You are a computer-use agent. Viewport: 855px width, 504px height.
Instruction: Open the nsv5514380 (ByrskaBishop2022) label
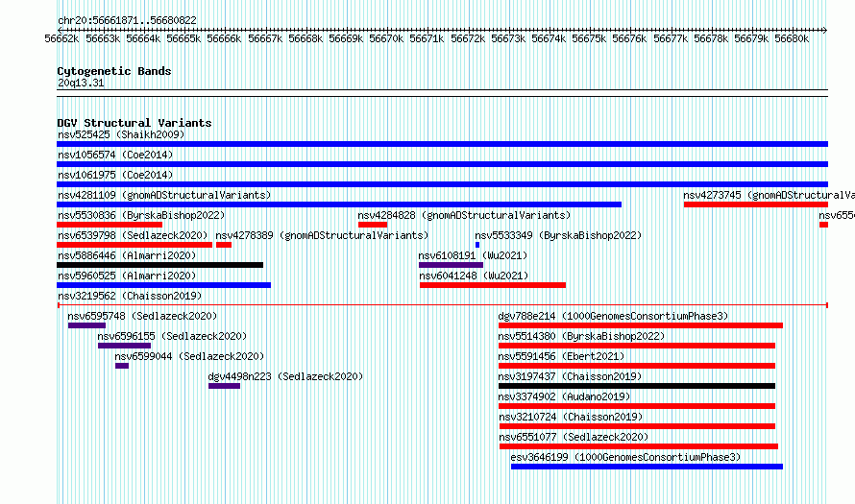click(581, 336)
